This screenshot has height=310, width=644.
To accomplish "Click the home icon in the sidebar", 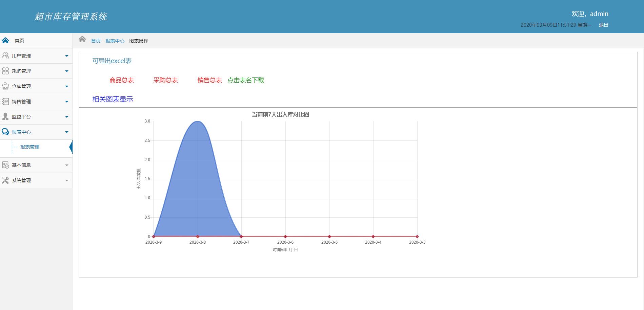I will point(5,41).
